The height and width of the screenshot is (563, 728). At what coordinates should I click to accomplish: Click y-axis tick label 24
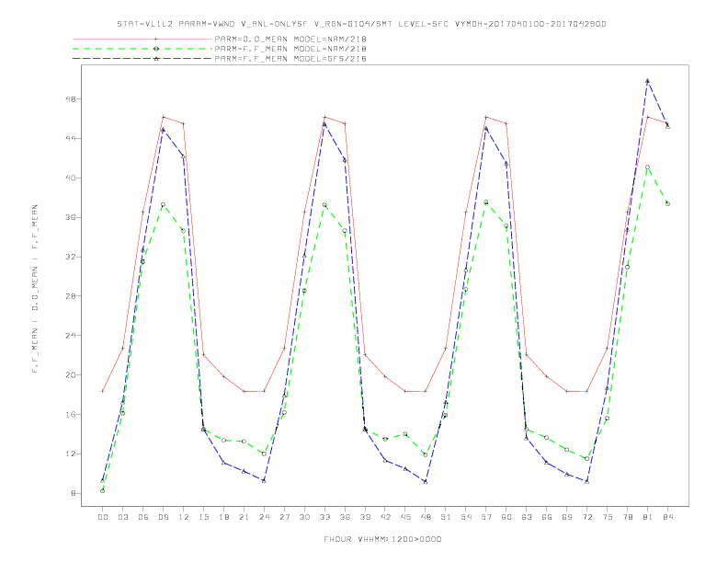tap(71, 336)
